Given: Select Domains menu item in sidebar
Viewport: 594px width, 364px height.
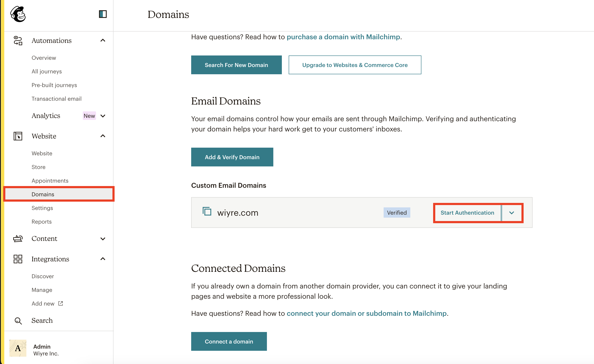Looking at the screenshot, I should (x=42, y=194).
